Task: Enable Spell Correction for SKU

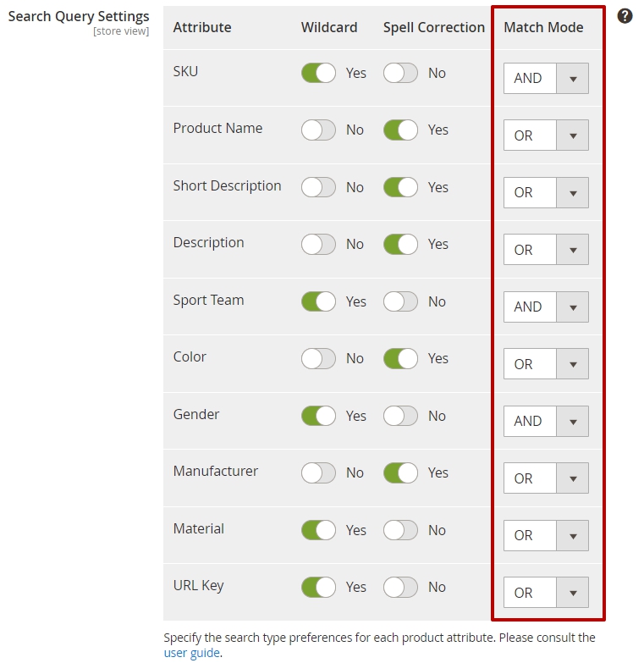Action: tap(400, 73)
